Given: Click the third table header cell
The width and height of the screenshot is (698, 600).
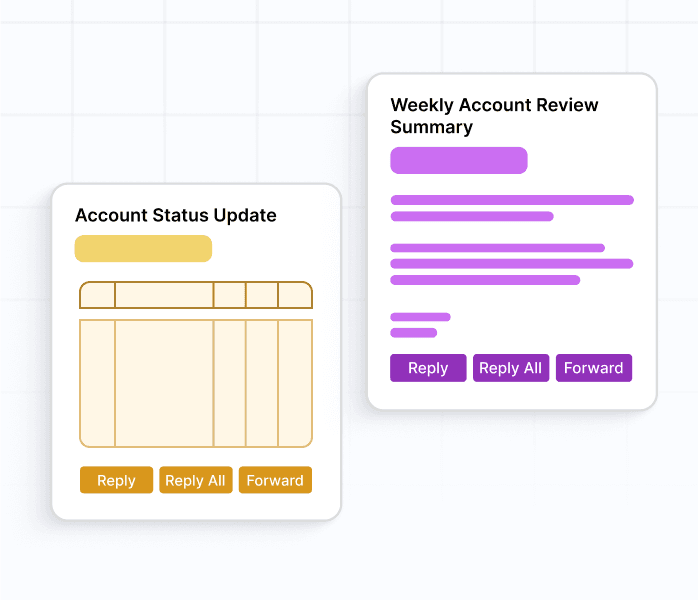Looking at the screenshot, I should point(230,295).
